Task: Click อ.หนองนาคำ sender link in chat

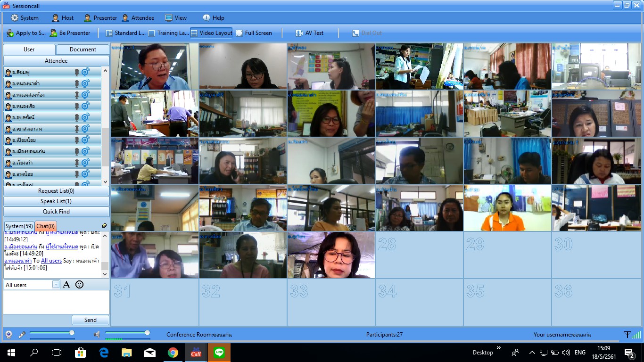Action: pos(18,261)
